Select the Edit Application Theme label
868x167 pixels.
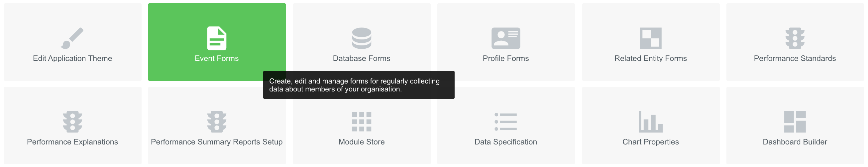(72, 58)
